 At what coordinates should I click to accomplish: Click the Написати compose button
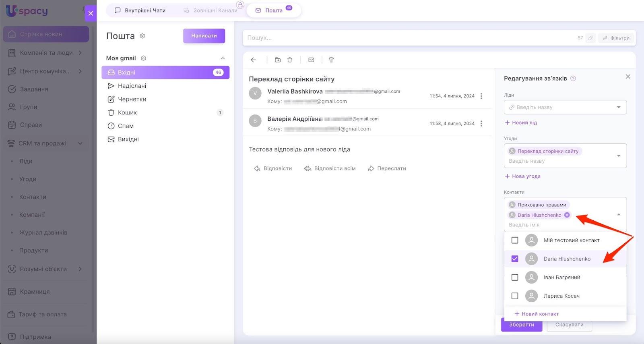coord(204,36)
